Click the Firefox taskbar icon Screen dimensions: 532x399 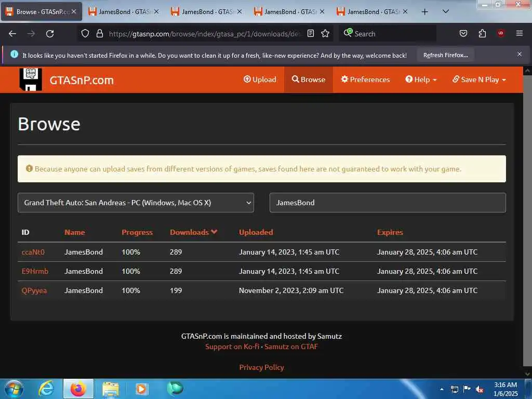(x=78, y=389)
